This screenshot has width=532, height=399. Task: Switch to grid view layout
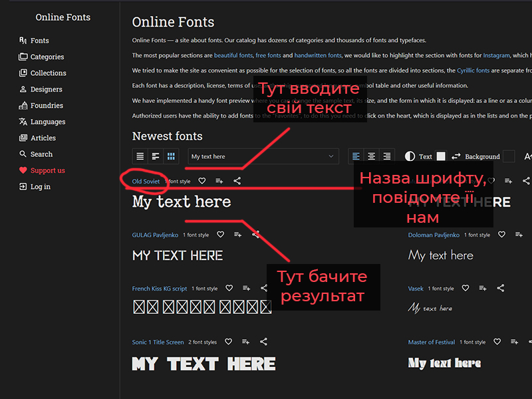click(x=171, y=157)
